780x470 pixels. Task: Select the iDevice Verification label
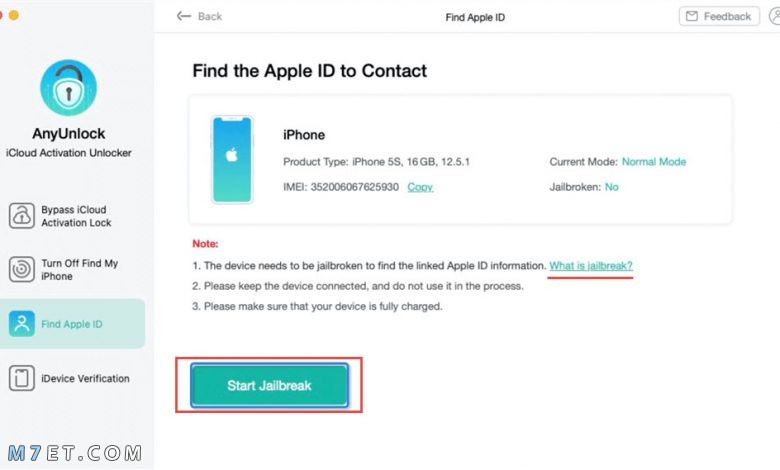click(85, 378)
